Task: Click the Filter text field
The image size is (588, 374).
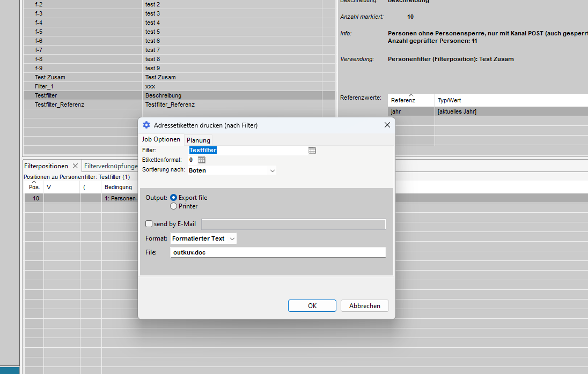Action: (x=247, y=151)
